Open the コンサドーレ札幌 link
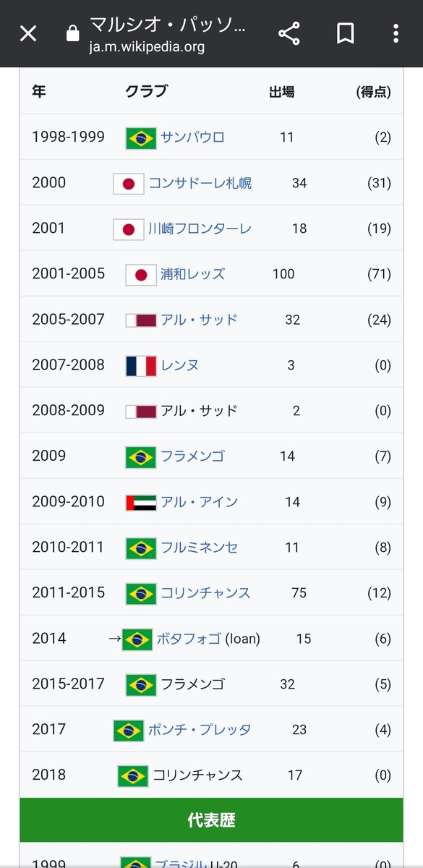 (200, 182)
